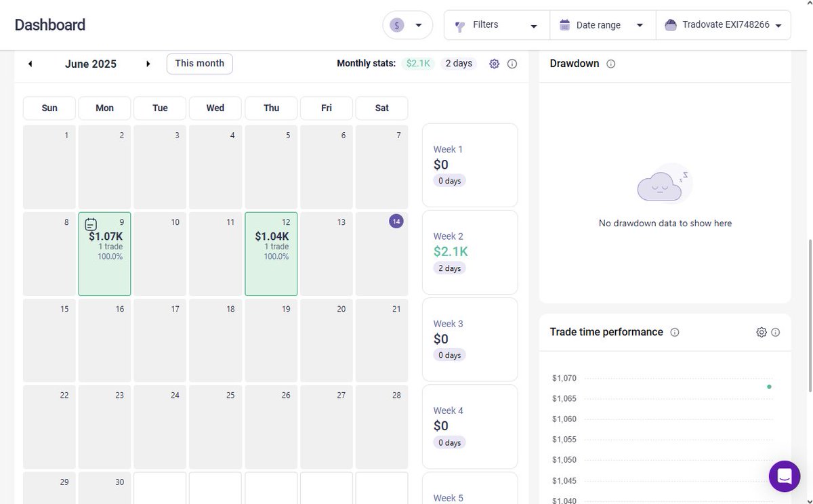Click Drawdown info icon
The height and width of the screenshot is (504, 813).
click(611, 64)
